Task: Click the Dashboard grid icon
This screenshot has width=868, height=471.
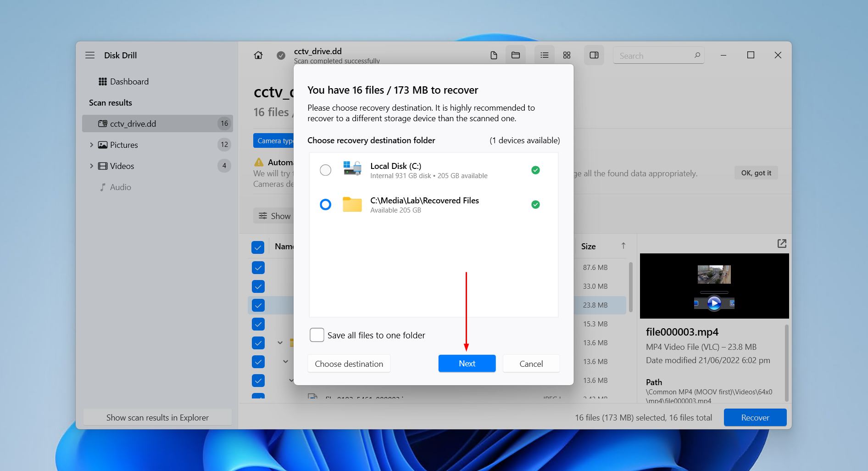Action: click(x=103, y=81)
